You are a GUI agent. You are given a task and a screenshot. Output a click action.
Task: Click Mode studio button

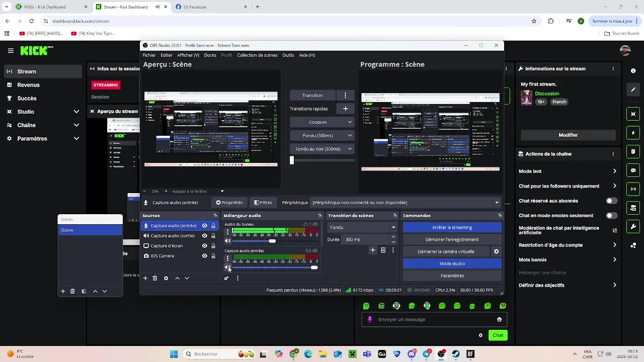[x=452, y=263]
